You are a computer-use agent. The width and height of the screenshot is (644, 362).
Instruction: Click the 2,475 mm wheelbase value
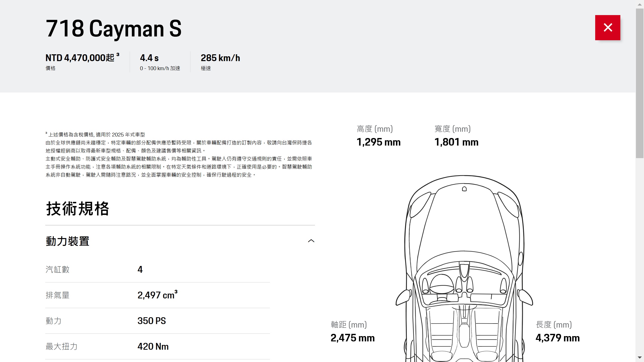pos(353,338)
